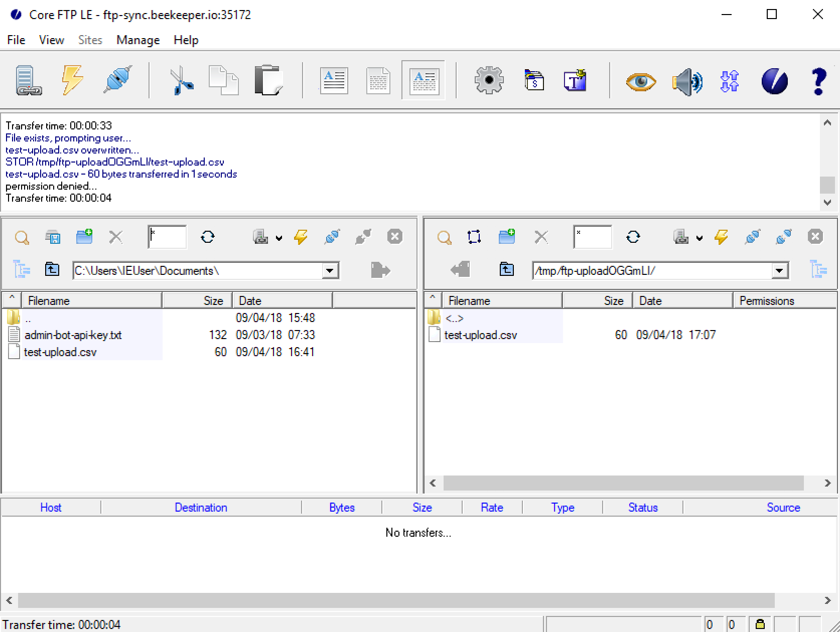Sort local pane by Size column
Screen dimensions: 840x632
(x=197, y=301)
